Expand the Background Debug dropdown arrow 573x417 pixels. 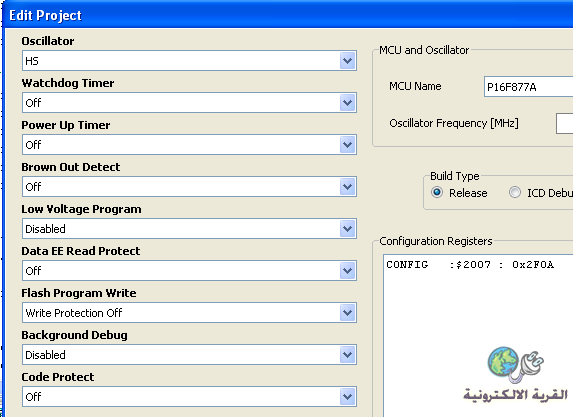348,355
